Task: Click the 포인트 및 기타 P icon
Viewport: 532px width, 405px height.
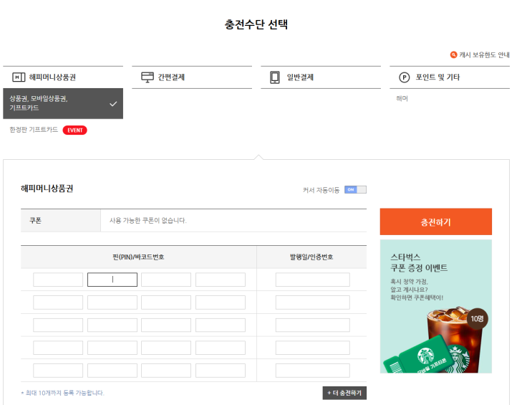Action: pos(404,77)
